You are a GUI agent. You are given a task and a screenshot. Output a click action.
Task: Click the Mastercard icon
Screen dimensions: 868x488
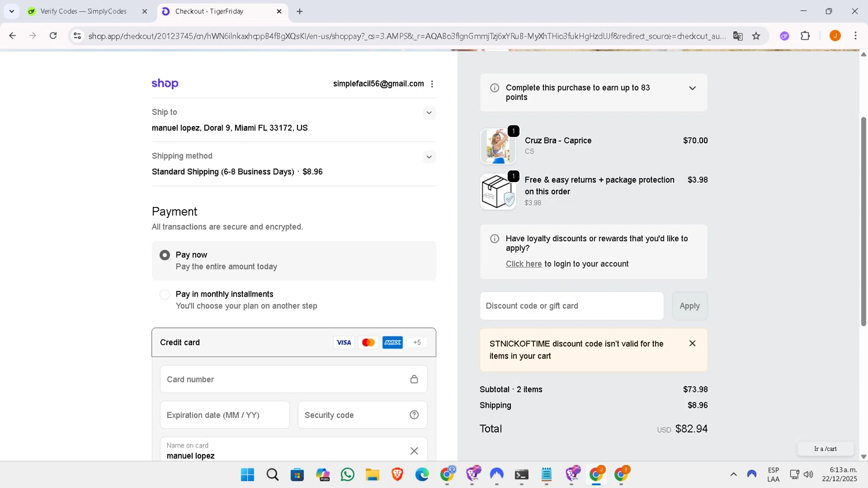click(368, 342)
